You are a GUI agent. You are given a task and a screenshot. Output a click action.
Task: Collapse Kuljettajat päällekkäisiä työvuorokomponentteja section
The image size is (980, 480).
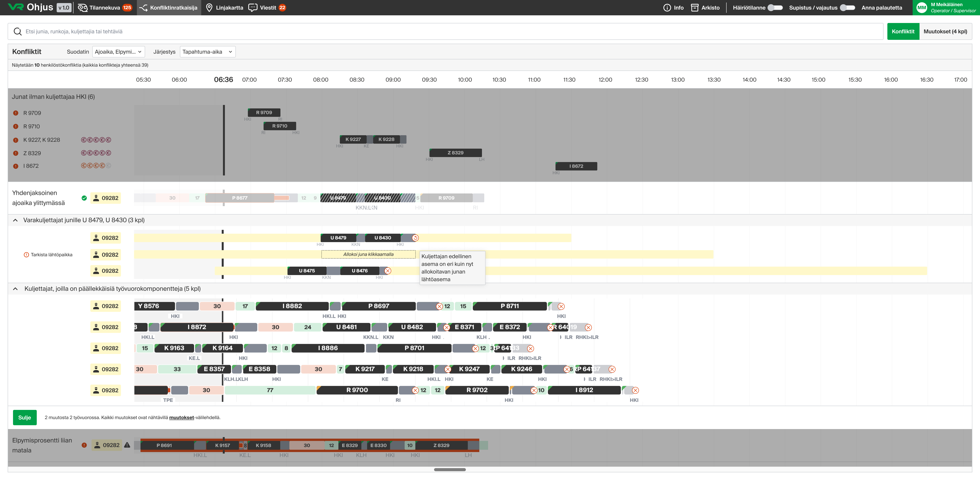tap(15, 288)
